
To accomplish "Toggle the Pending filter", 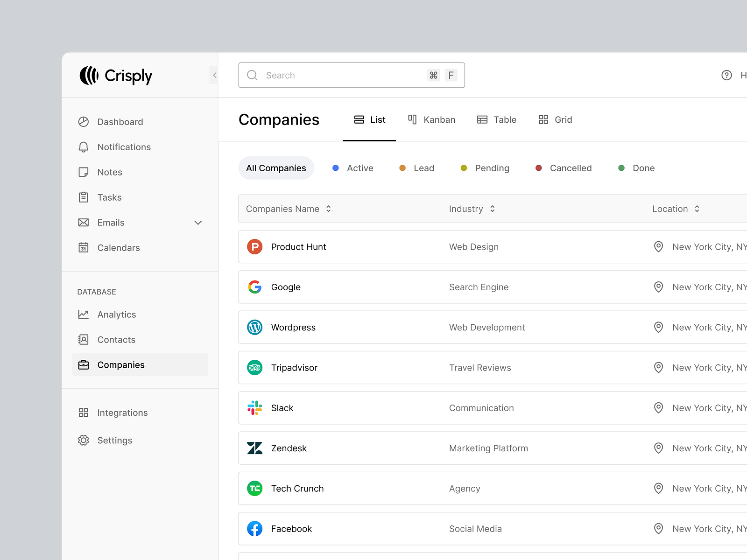I will [485, 168].
